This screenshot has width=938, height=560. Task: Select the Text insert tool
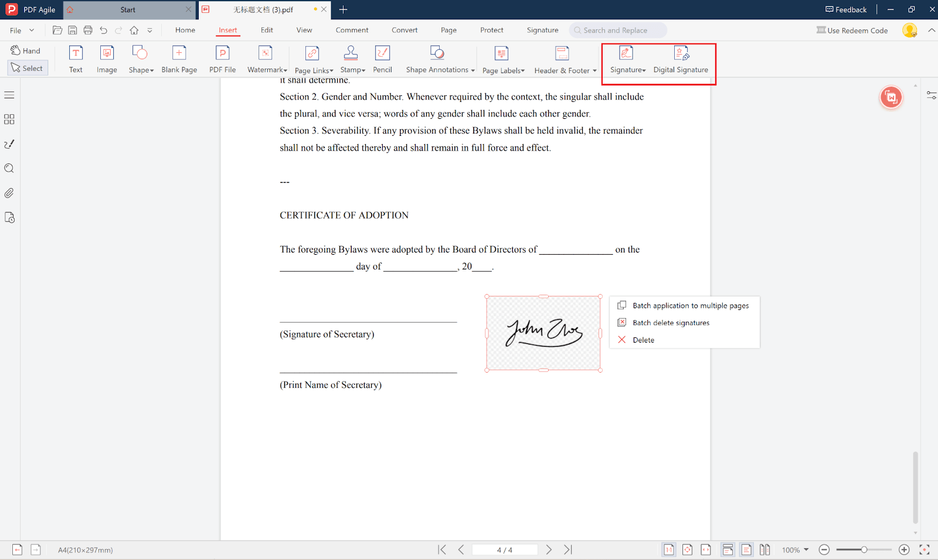coord(76,59)
